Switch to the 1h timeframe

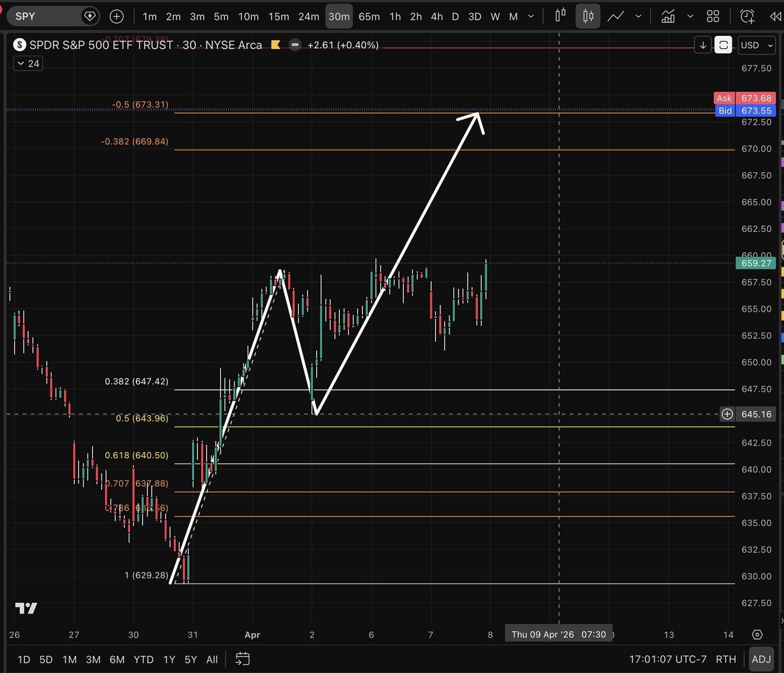(x=395, y=16)
